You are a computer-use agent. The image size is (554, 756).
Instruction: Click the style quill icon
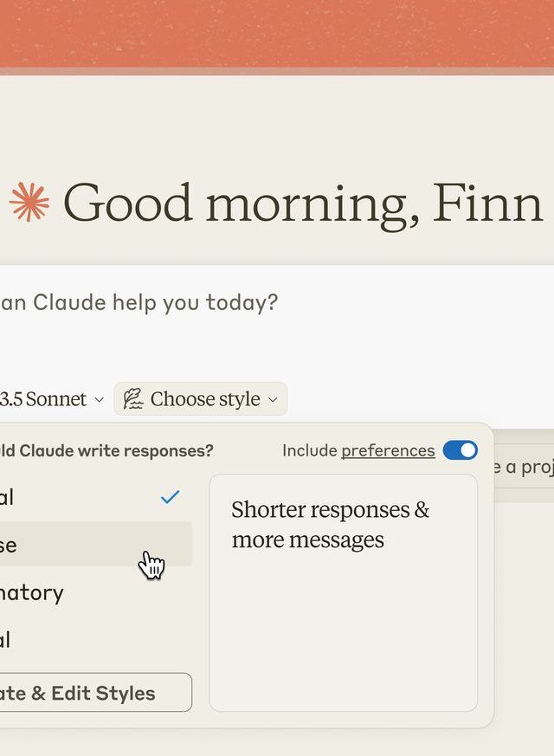point(132,399)
